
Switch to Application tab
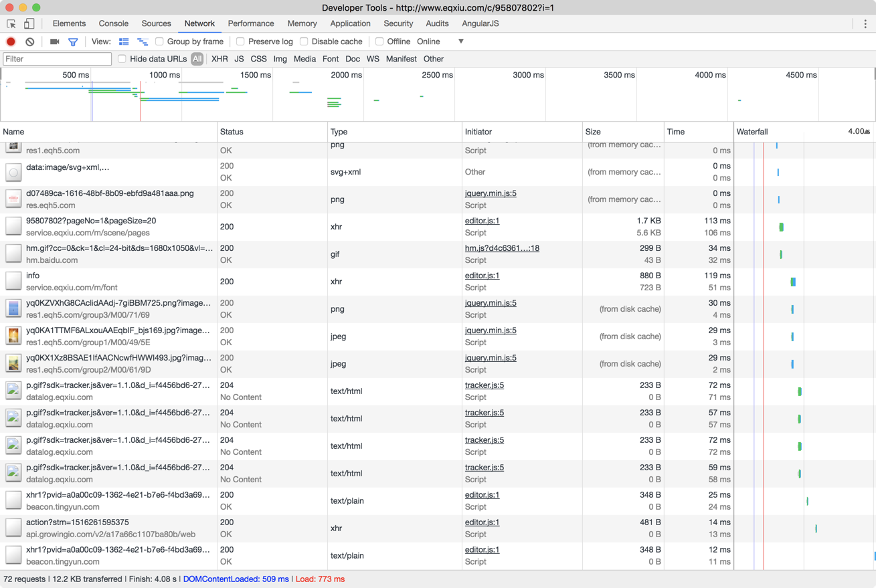coord(350,23)
